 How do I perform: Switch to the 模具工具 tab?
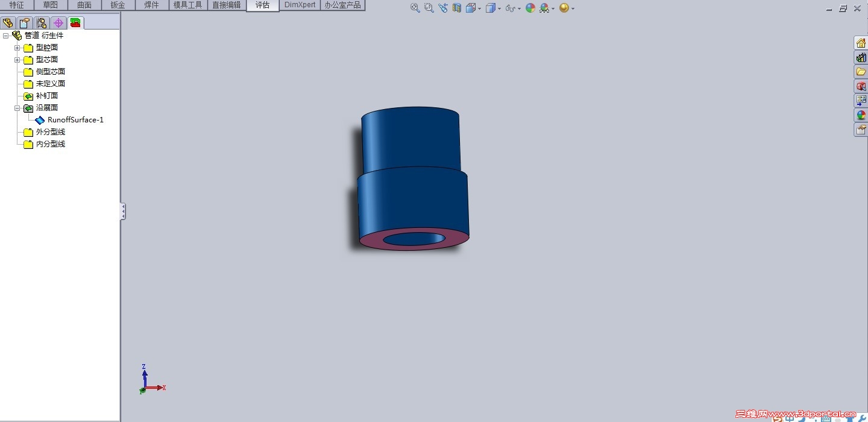coord(188,5)
